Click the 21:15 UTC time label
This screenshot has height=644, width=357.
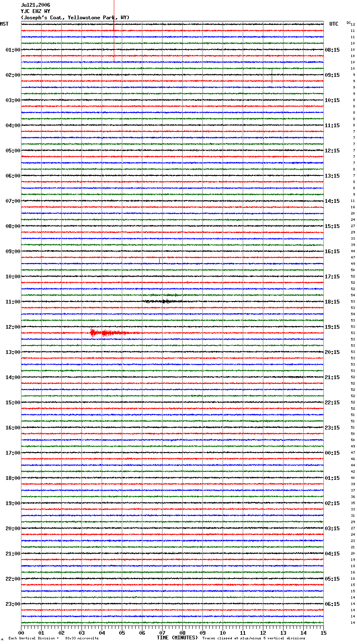click(x=332, y=377)
